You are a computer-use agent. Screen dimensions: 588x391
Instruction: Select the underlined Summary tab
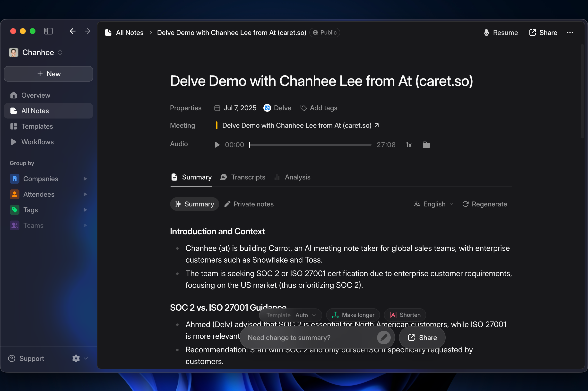point(191,177)
